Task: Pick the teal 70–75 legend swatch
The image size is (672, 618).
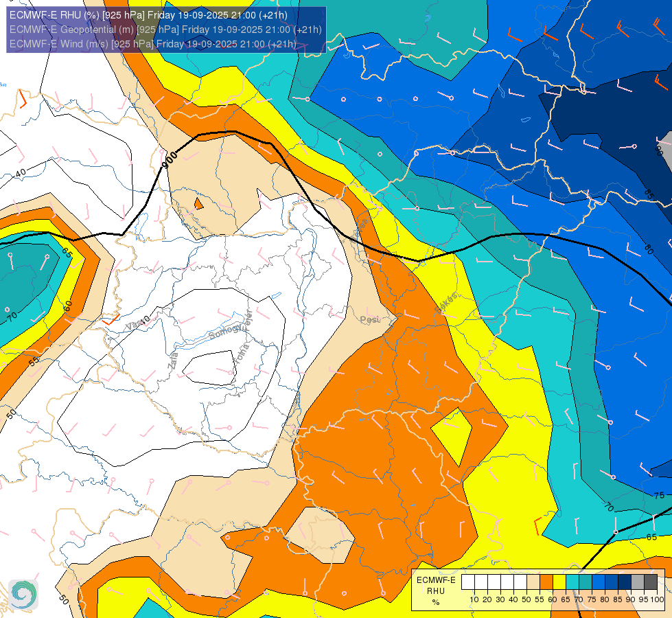Action: pyautogui.click(x=586, y=582)
